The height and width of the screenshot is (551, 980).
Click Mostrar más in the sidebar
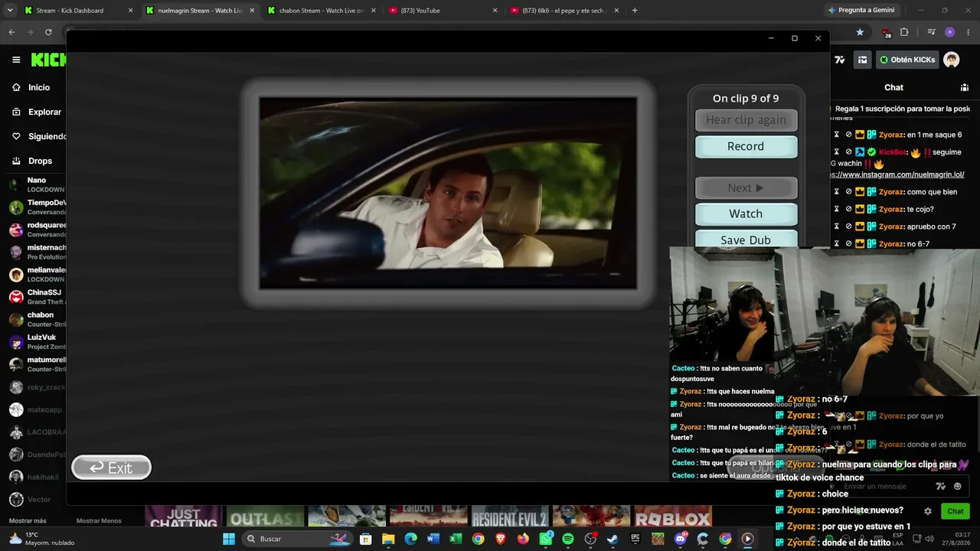(28, 520)
